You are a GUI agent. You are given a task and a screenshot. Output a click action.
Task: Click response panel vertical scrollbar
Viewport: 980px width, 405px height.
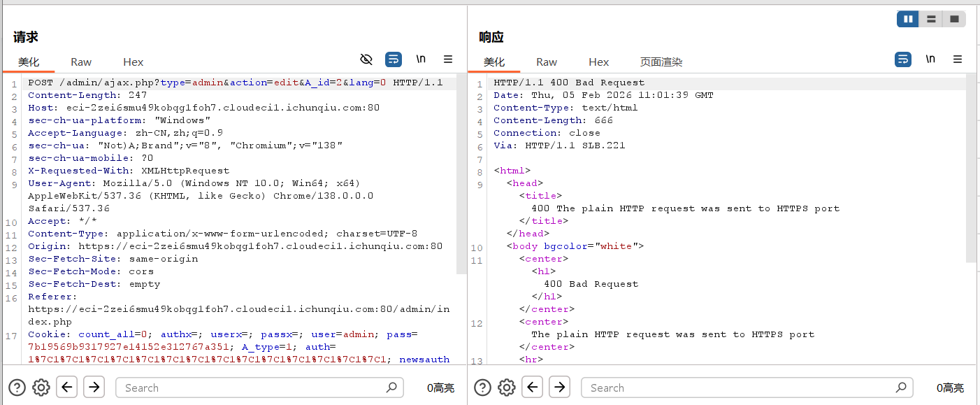point(972,169)
